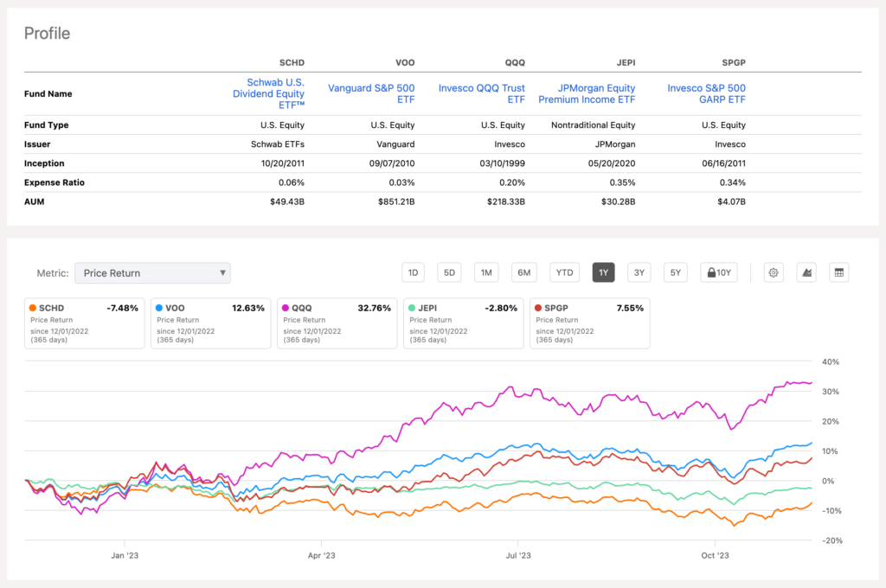This screenshot has height=588, width=886.
Task: Select the 1M time range
Action: point(486,273)
